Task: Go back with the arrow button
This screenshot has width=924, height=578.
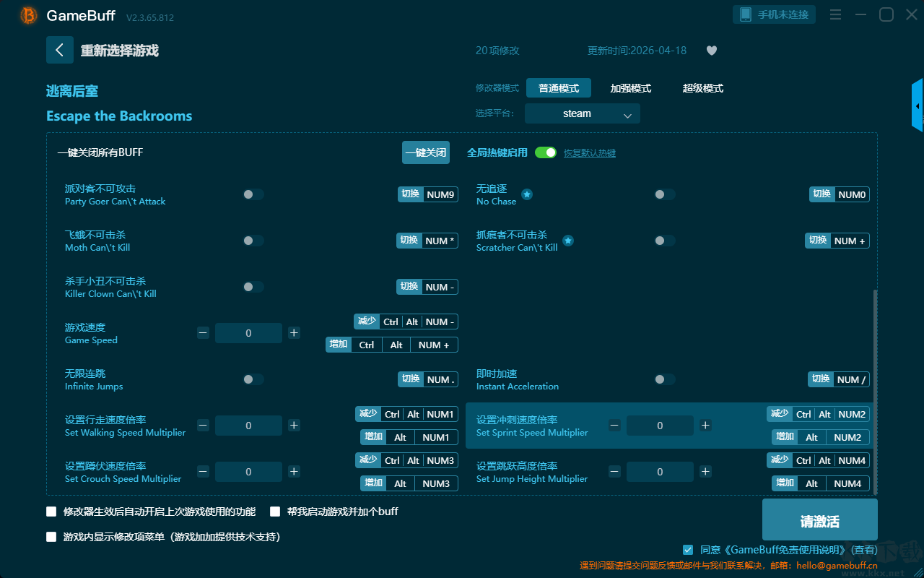Action: click(60, 50)
